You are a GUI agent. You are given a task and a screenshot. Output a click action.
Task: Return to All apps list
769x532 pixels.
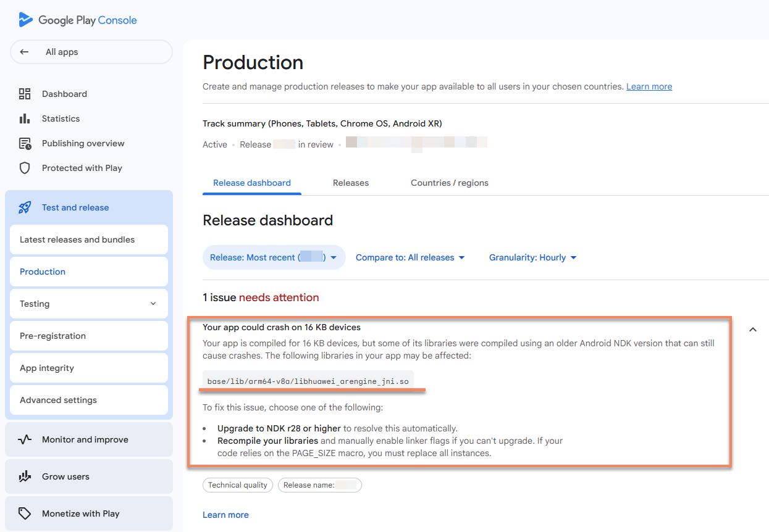pos(91,52)
